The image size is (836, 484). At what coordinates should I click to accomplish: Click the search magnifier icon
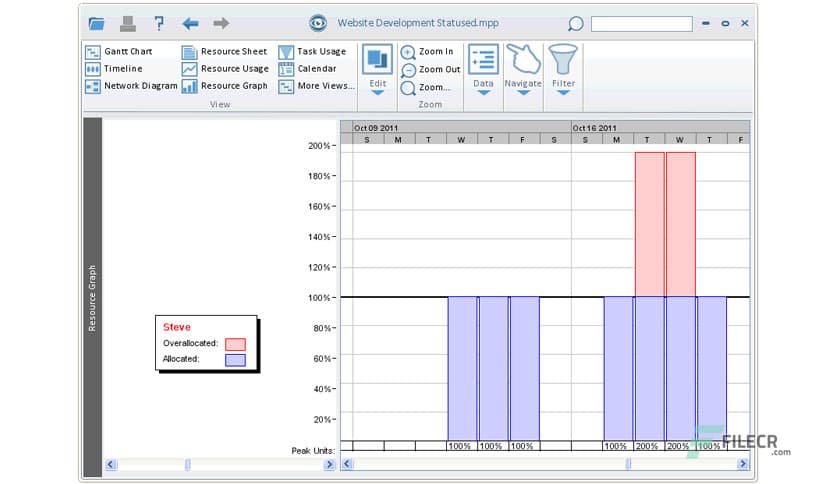(x=575, y=23)
